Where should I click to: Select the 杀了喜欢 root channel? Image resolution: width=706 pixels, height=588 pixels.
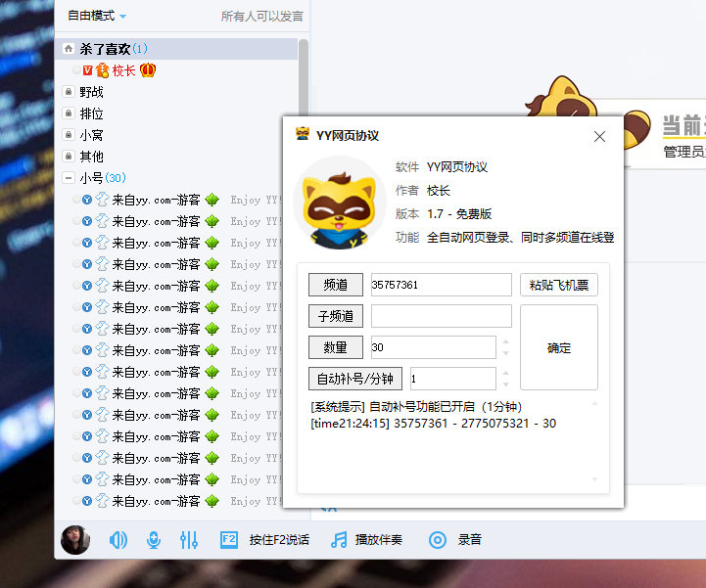176,49
